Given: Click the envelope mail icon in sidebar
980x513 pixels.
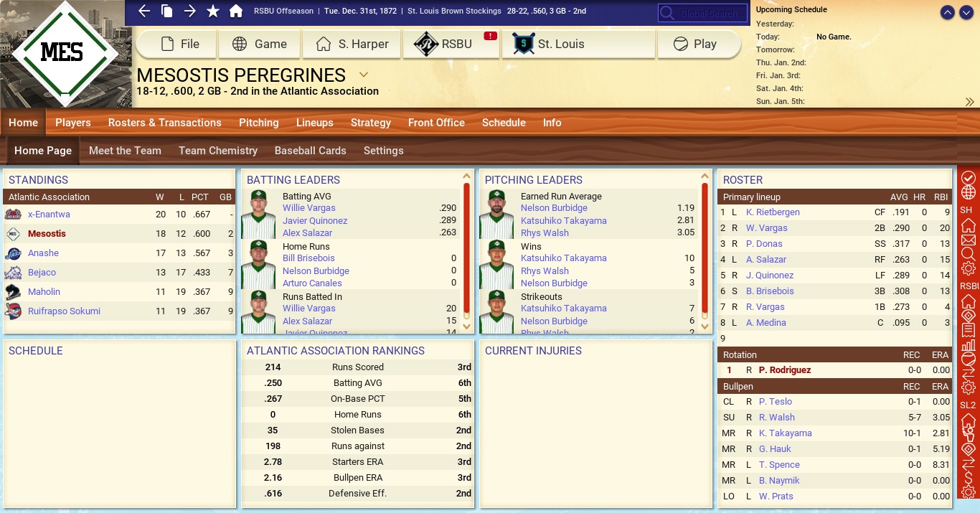Looking at the screenshot, I should tap(969, 240).
